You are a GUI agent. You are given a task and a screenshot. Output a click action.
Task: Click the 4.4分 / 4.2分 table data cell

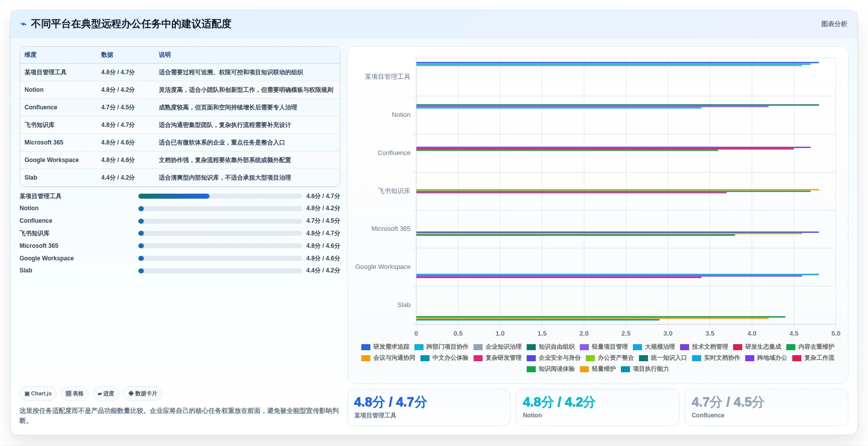[x=118, y=178]
